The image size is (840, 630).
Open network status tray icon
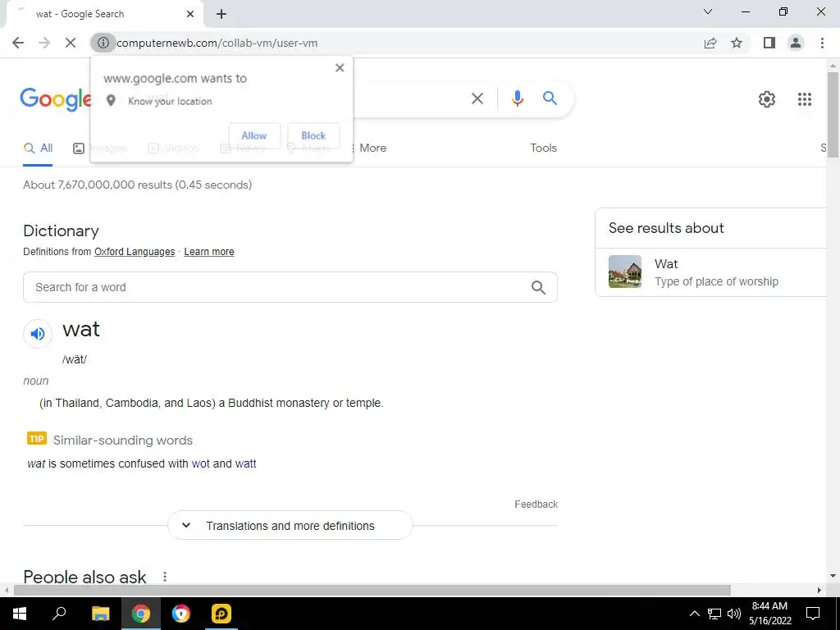click(x=714, y=614)
